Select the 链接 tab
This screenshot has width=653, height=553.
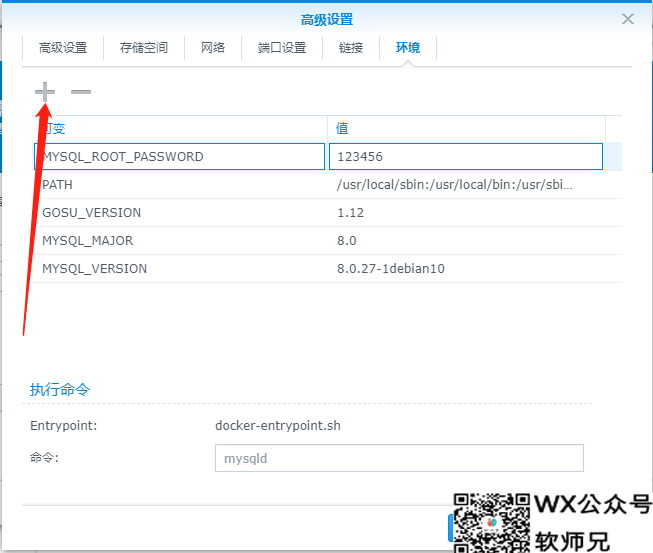(x=351, y=48)
